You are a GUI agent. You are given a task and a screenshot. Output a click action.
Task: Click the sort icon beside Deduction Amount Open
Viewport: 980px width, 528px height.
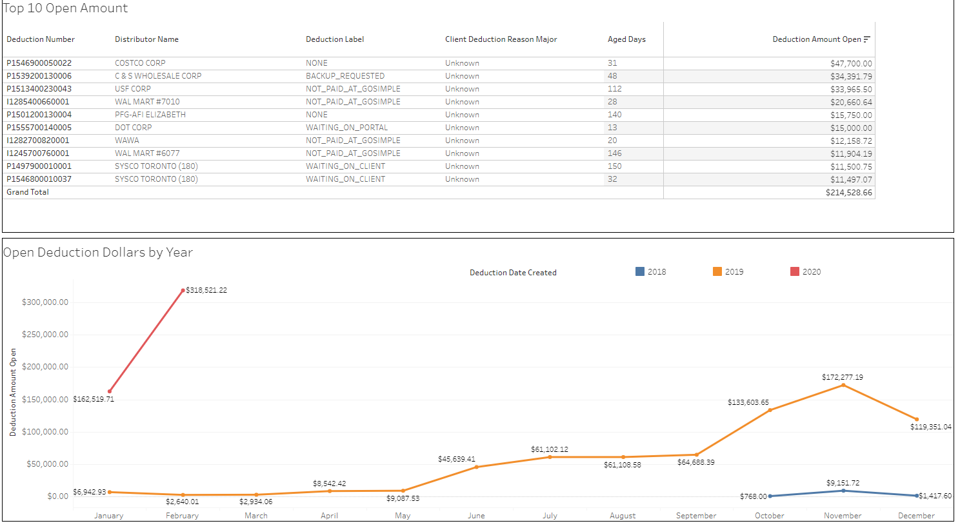(866, 39)
